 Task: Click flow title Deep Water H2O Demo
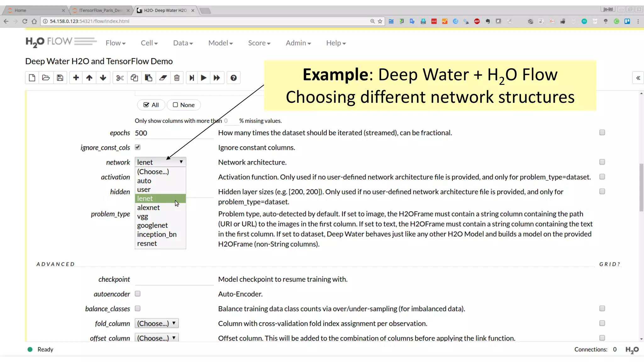[99, 61]
